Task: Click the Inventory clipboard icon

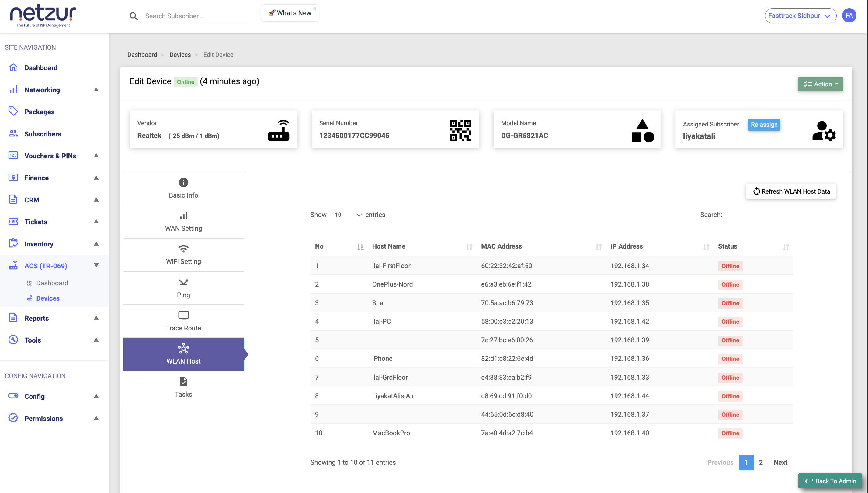Action: pyautogui.click(x=13, y=243)
